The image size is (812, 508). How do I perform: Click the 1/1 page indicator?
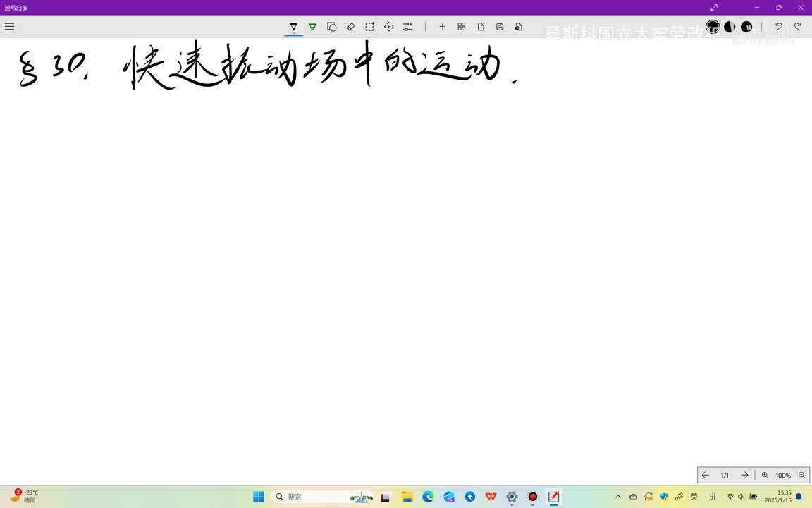(725, 476)
